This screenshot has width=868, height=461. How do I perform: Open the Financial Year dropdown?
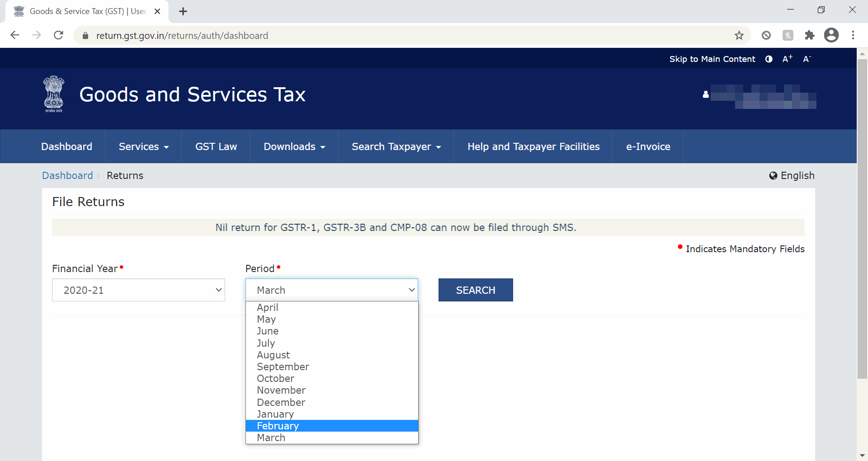pyautogui.click(x=138, y=290)
